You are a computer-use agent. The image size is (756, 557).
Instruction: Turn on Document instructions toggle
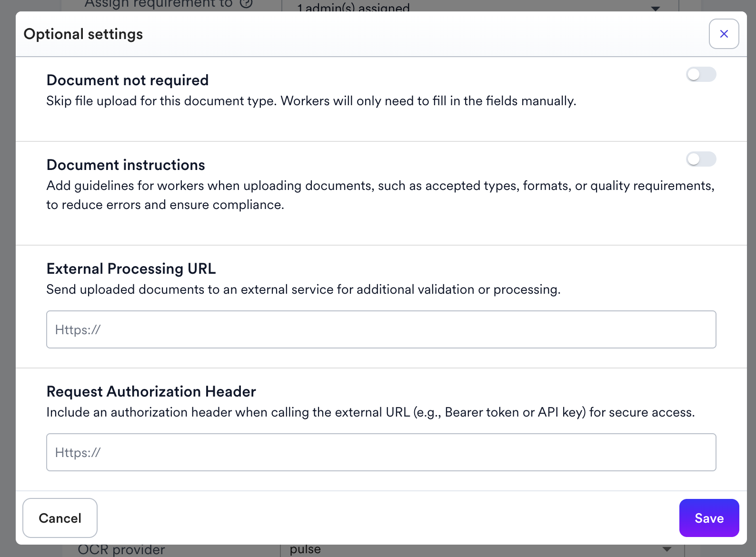701,159
